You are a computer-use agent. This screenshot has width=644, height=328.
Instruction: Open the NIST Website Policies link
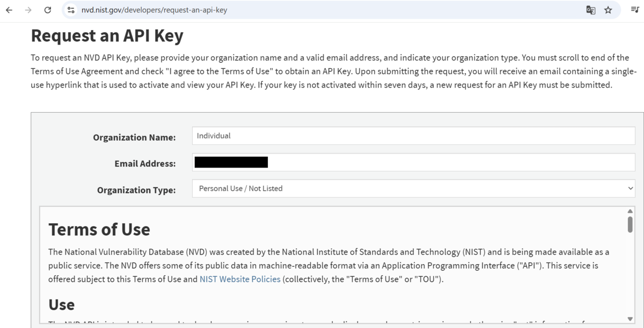point(240,279)
